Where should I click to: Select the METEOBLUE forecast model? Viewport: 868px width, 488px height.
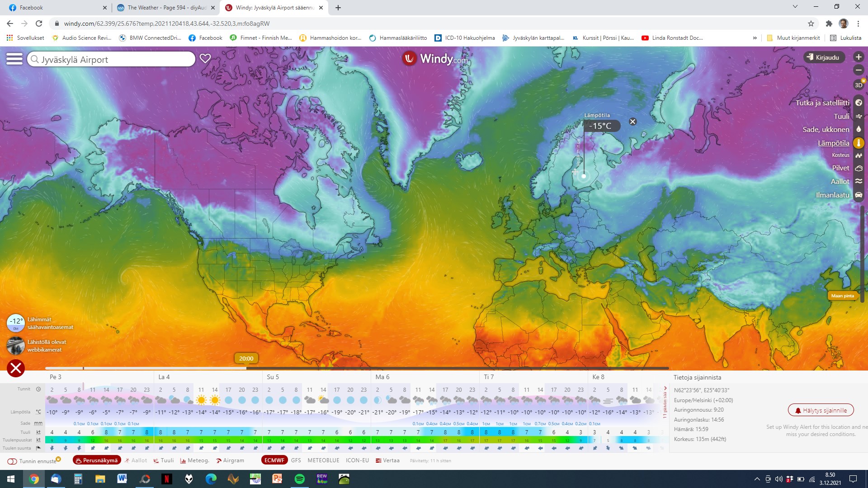tap(323, 460)
